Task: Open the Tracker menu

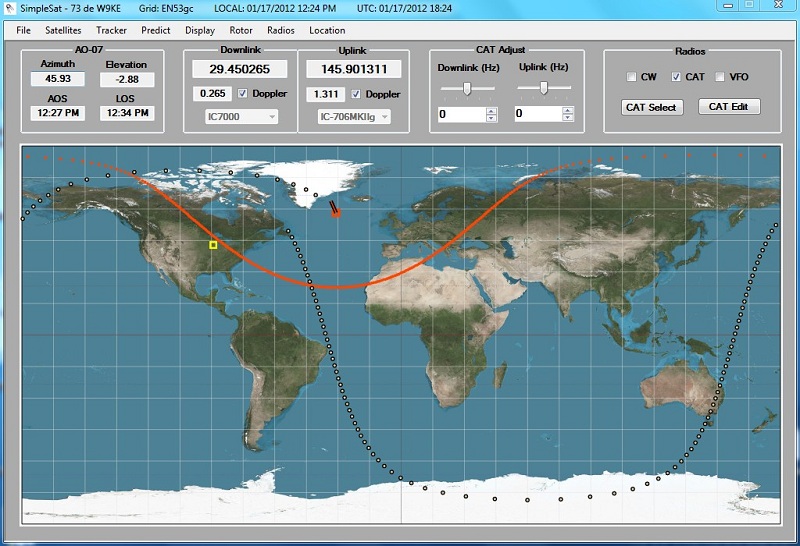Action: 111,30
